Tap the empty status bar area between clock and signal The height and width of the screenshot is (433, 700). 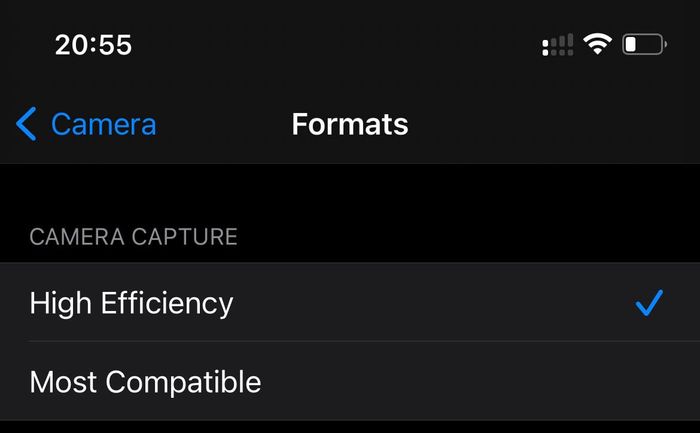point(335,45)
